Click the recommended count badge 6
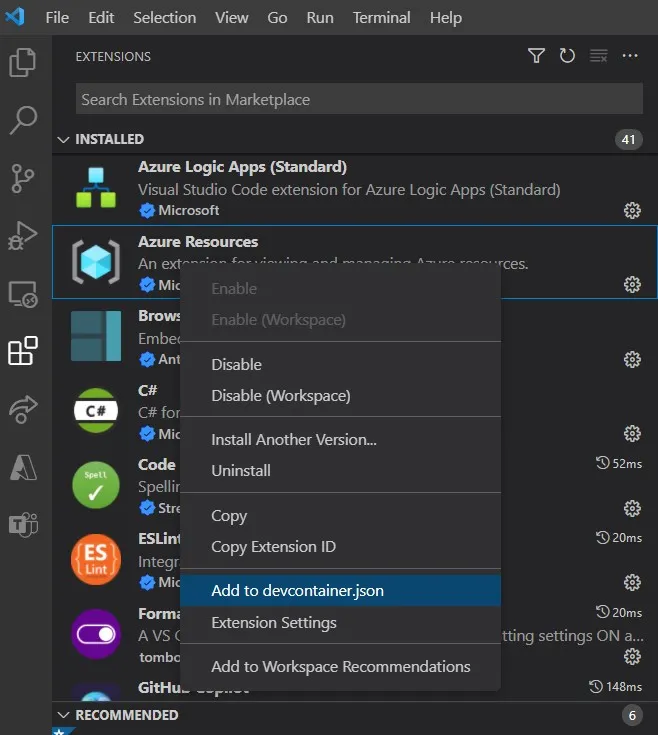Viewport: 658px width, 735px height. point(632,715)
